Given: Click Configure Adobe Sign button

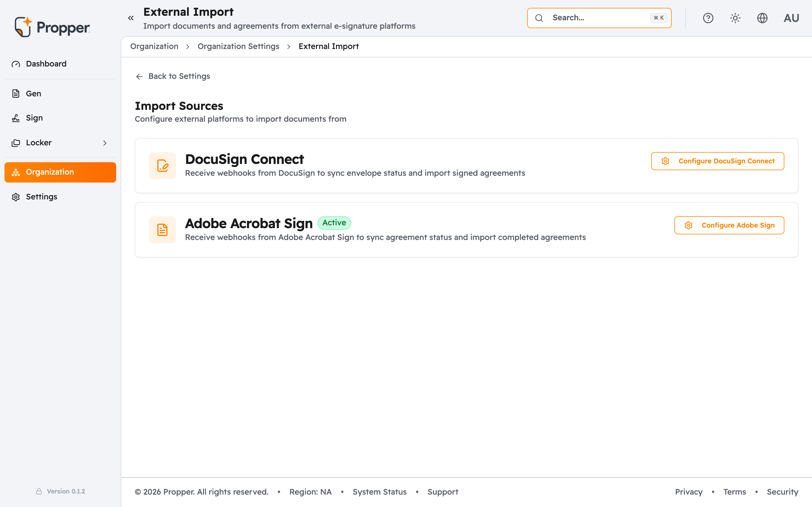Looking at the screenshot, I should 729,225.
